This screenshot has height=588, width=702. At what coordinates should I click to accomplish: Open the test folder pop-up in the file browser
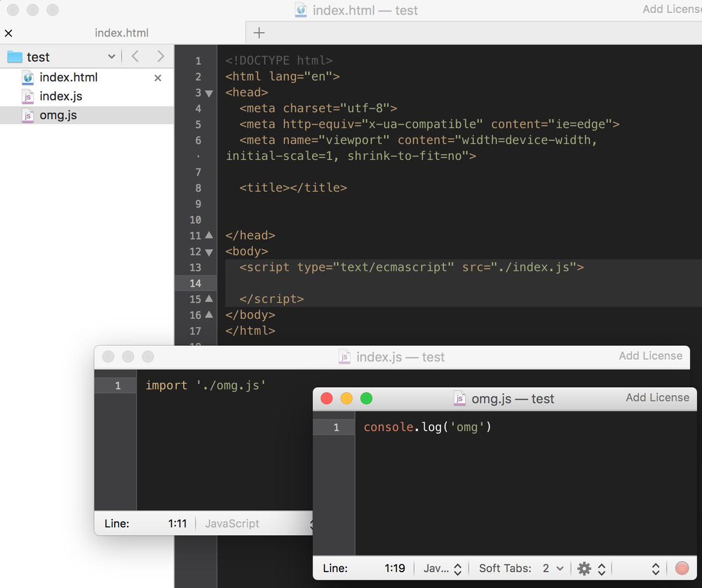pos(61,57)
